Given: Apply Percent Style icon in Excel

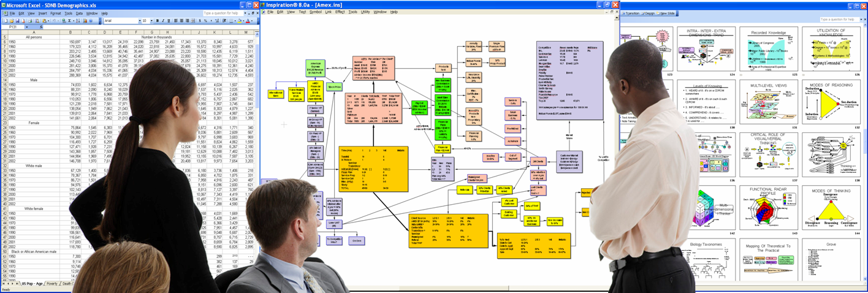Looking at the screenshot, I should click(x=205, y=20).
